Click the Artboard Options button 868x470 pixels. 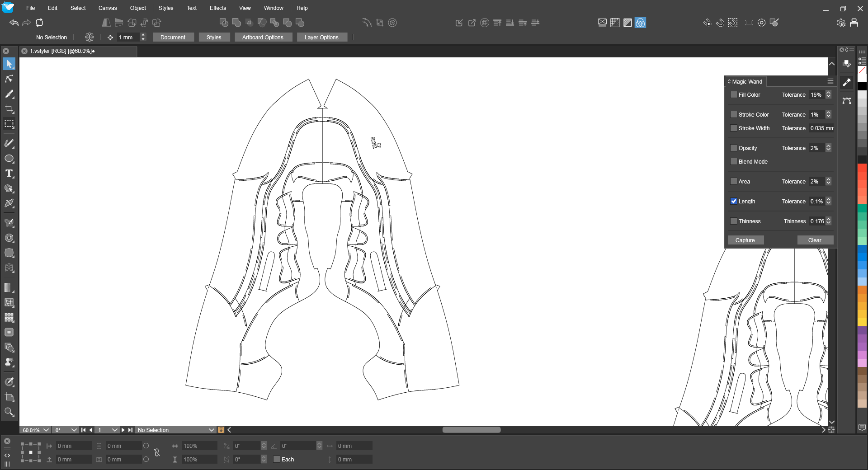point(263,38)
